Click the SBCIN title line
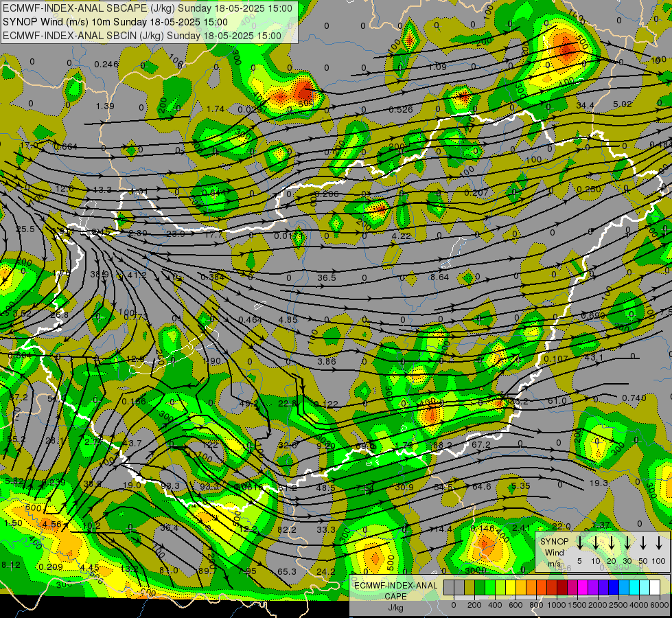672x618 pixels. click(142, 36)
